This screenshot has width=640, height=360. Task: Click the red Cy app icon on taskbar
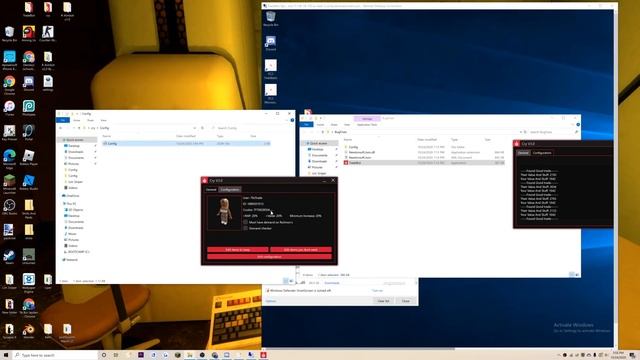click(263, 355)
